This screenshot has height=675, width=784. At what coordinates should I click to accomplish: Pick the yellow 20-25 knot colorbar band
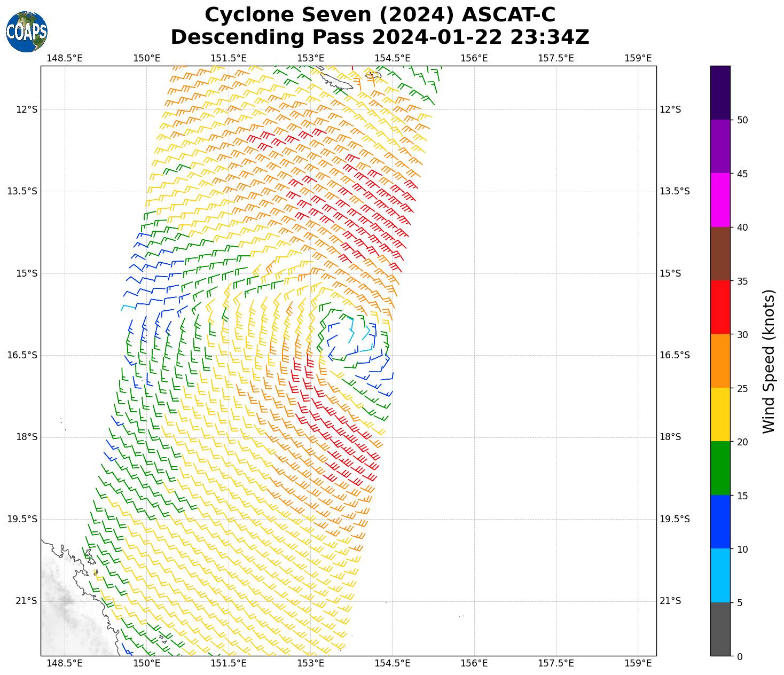tap(720, 414)
